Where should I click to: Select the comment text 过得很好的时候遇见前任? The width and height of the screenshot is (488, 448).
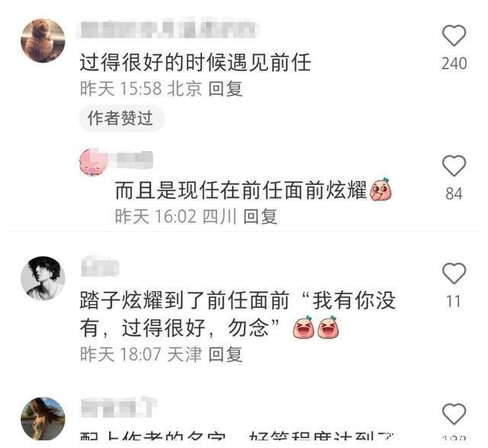pos(195,62)
